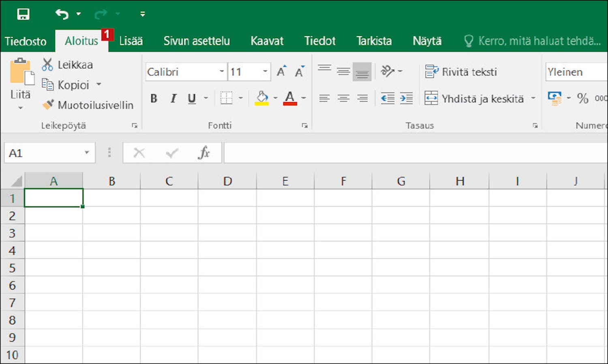Apply percent style with the % icon
Screen dimensions: 608x364
coord(583,98)
